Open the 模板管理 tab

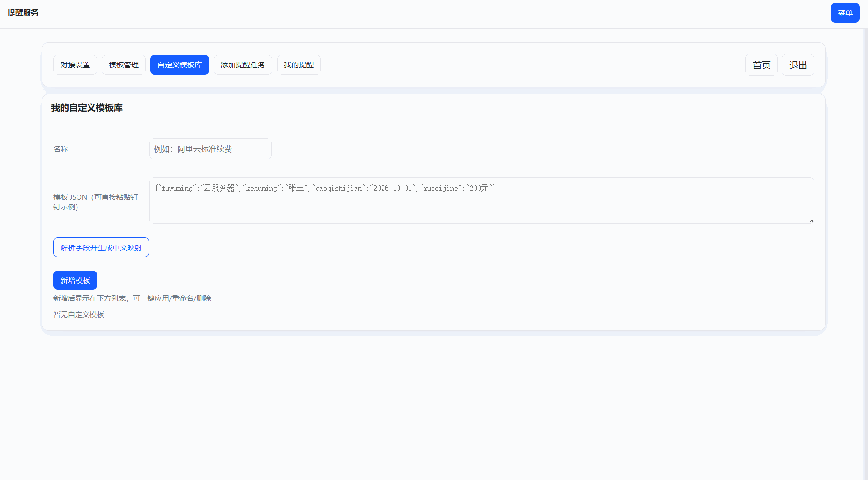coord(124,65)
